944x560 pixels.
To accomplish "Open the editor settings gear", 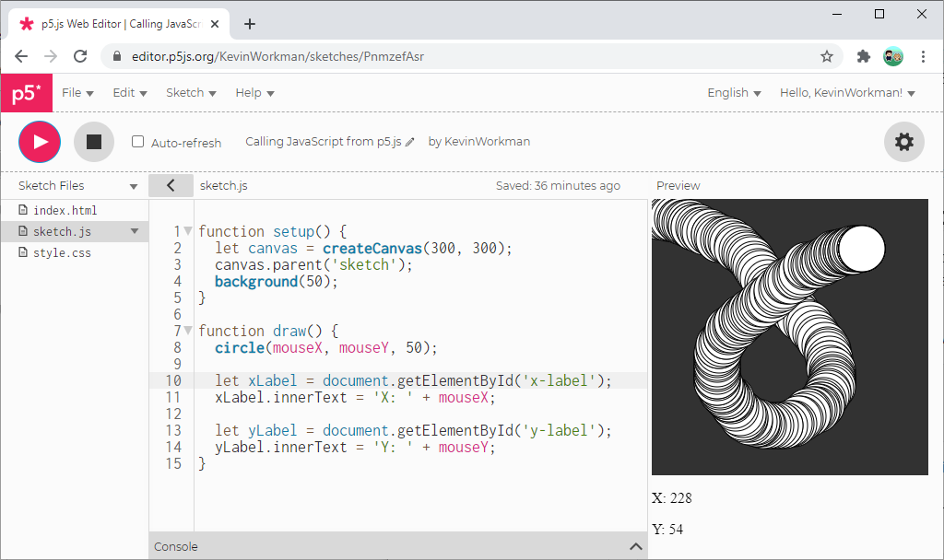I will 904,142.
